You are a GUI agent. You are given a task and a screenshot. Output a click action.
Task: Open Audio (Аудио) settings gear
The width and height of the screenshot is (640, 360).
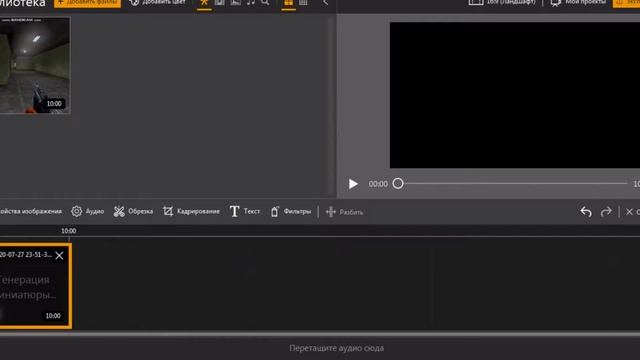point(87,211)
